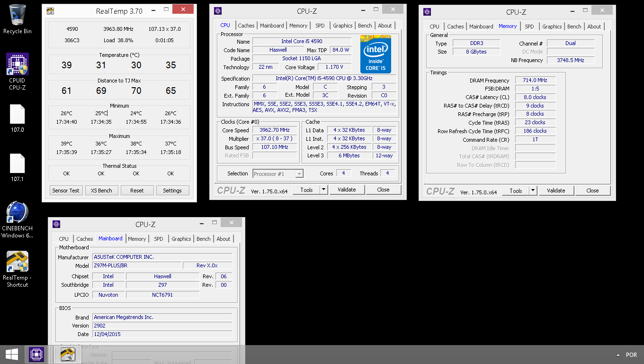
Task: Click the Windows Start button
Action: point(12,355)
